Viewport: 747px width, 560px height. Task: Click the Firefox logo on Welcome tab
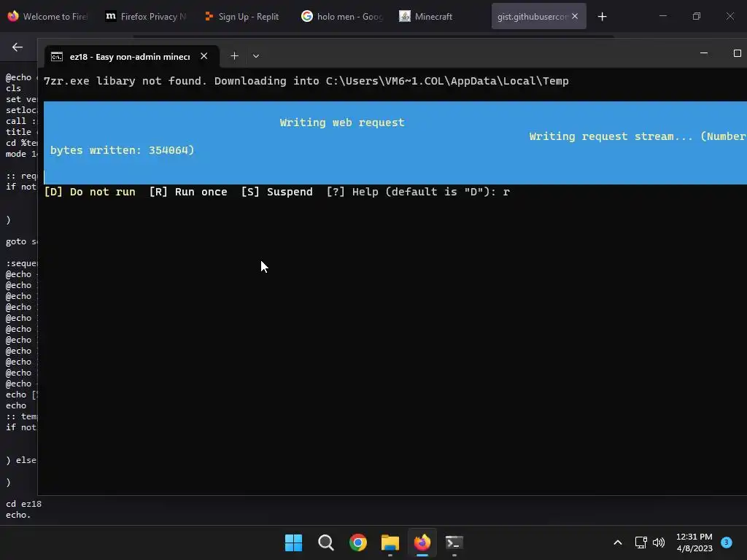coord(13,16)
